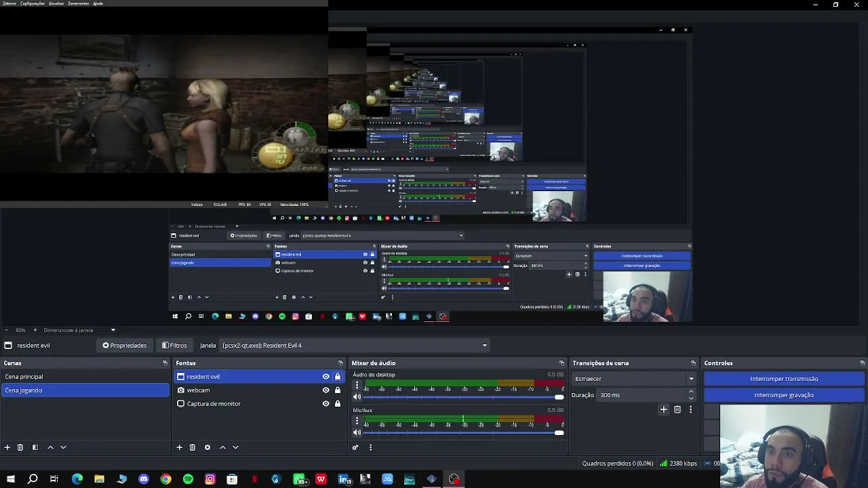Open Google Chrome from the taskbar
Image resolution: width=868 pixels, height=488 pixels.
(165, 479)
